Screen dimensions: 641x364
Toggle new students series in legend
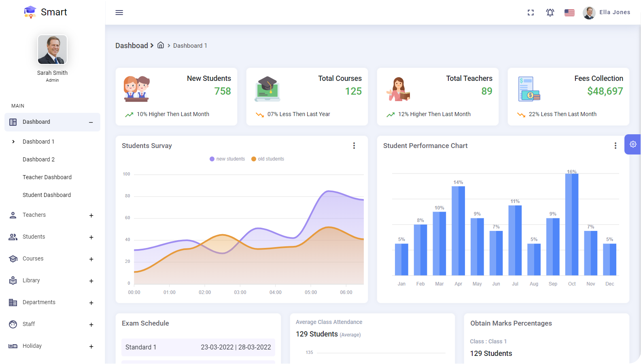point(227,159)
